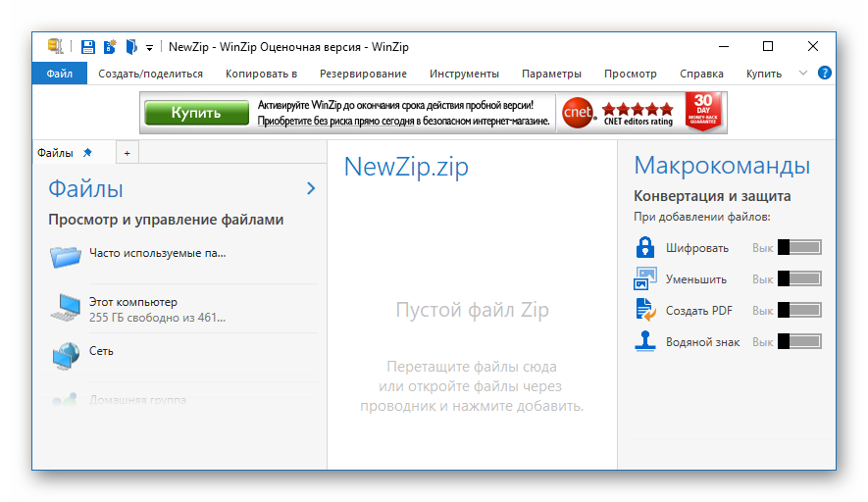This screenshot has width=868, height=502.
Task: Toggle the Водяной знак switch
Action: [799, 341]
